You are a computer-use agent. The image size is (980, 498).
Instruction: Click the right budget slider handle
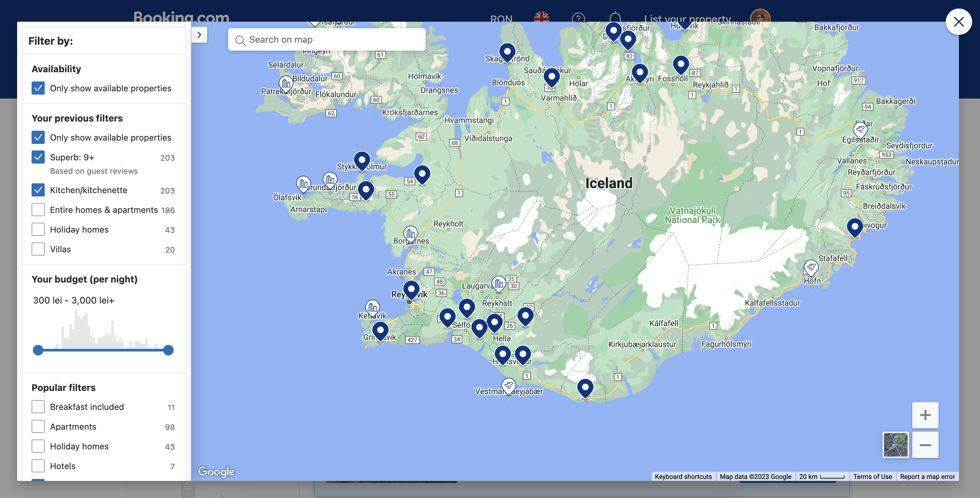[x=168, y=350]
